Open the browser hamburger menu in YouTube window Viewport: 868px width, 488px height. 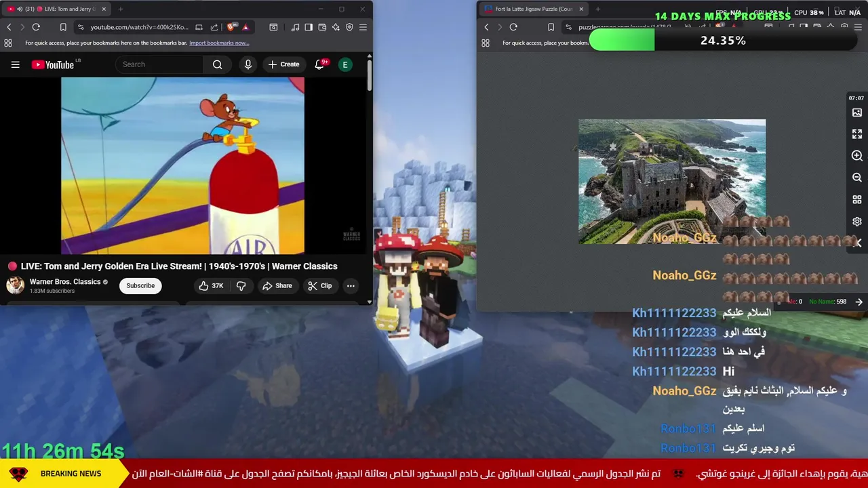pos(363,27)
